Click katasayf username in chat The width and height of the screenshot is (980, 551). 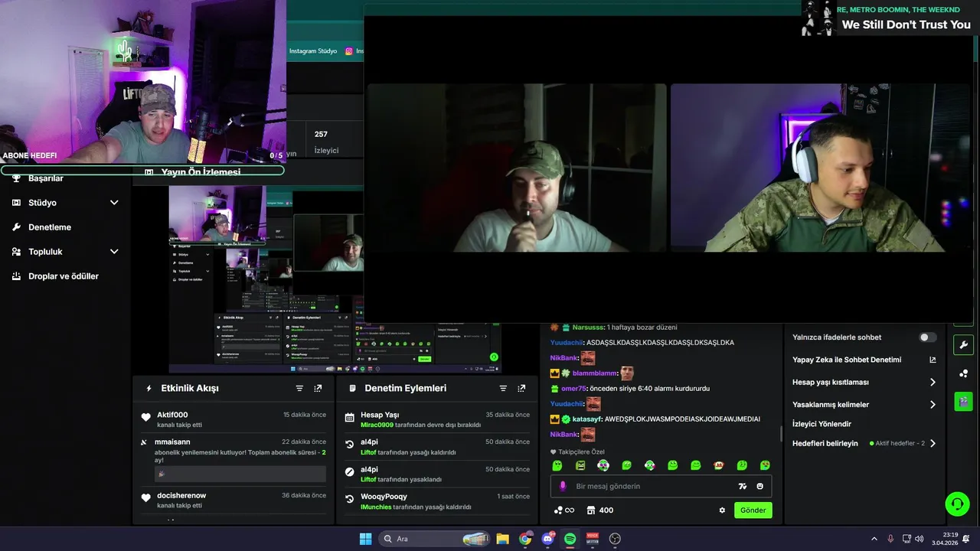[x=587, y=419]
